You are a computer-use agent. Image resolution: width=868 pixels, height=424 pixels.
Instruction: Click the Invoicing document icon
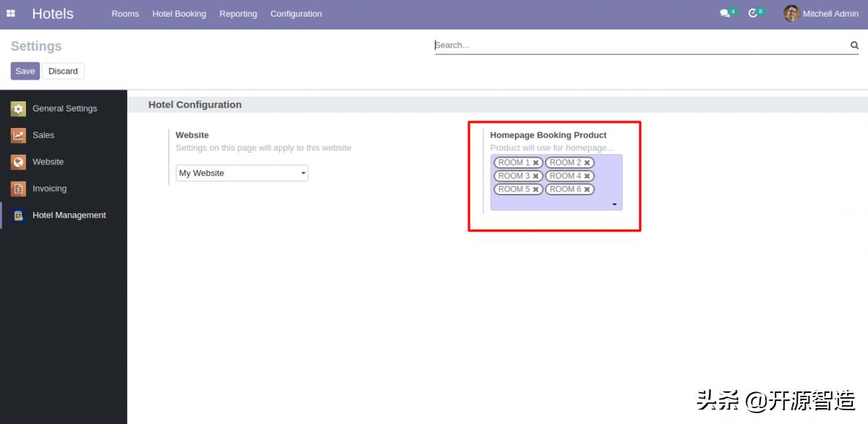click(x=18, y=189)
